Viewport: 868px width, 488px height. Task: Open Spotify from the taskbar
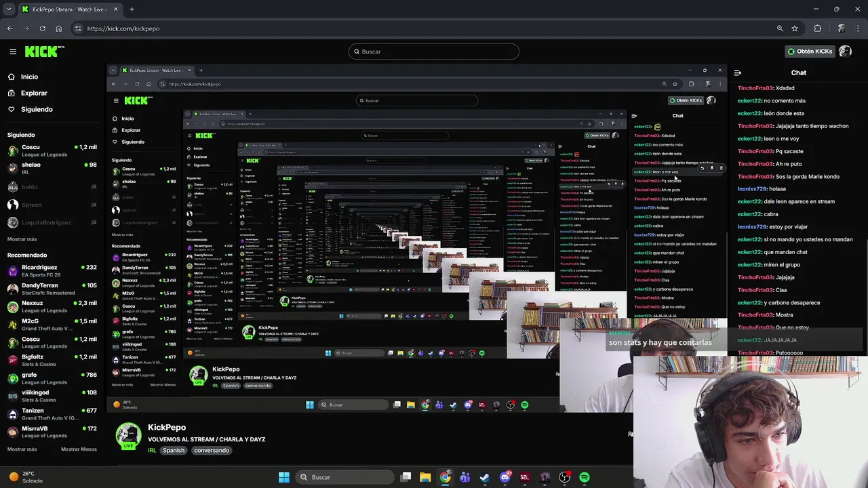click(585, 477)
